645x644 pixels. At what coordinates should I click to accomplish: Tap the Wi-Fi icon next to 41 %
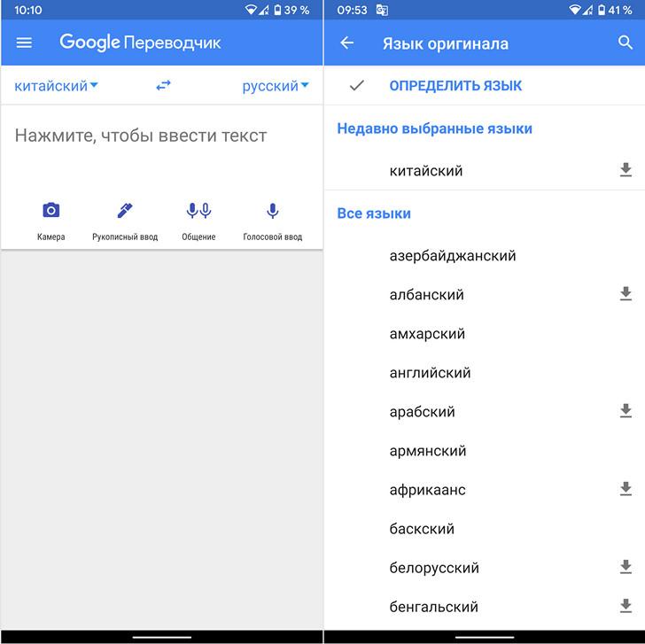point(575,10)
